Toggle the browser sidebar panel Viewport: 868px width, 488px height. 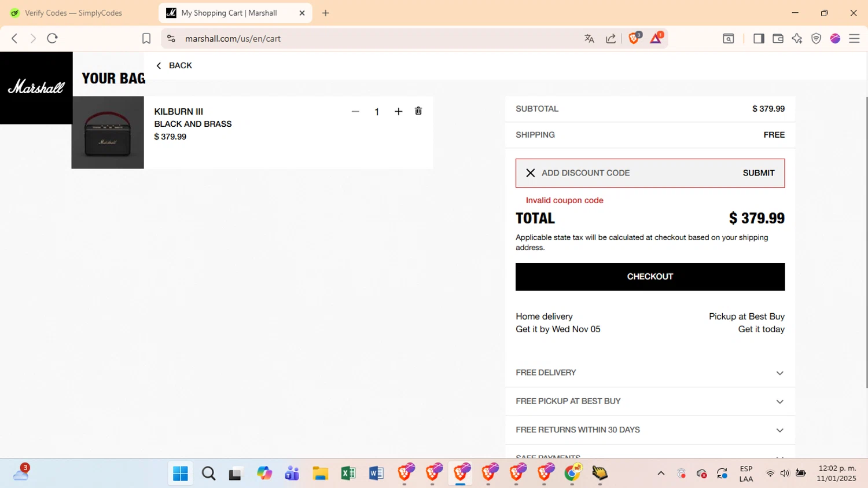(759, 38)
